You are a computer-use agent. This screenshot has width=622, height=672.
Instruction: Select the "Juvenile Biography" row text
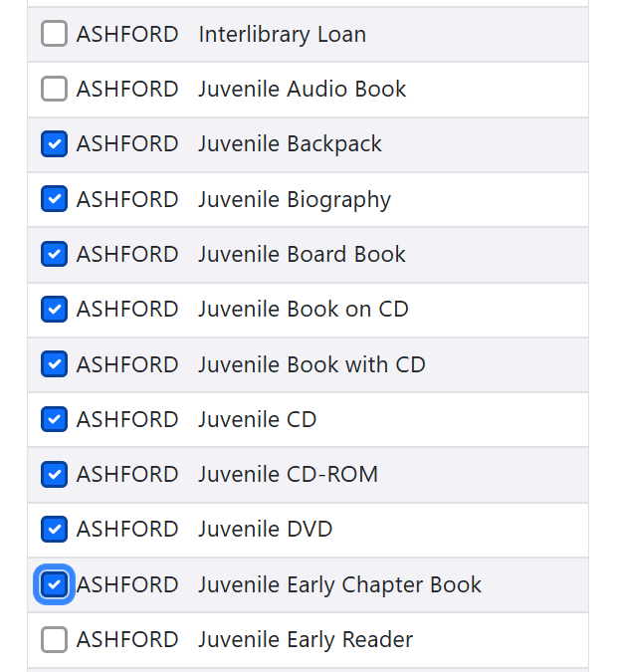pos(294,199)
